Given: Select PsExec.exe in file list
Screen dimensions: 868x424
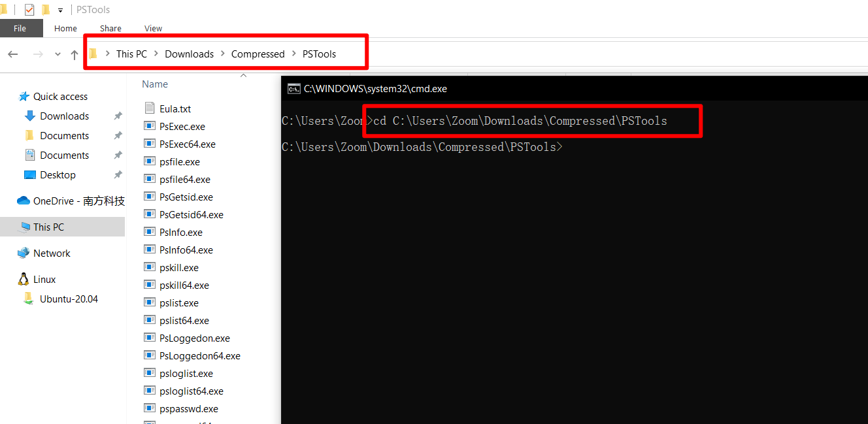Looking at the screenshot, I should point(182,127).
